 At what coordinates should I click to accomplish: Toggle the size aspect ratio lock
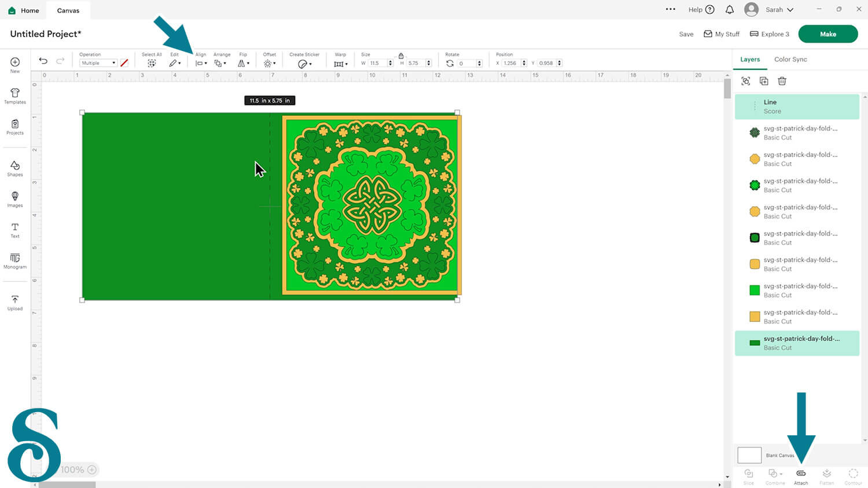pos(401,56)
